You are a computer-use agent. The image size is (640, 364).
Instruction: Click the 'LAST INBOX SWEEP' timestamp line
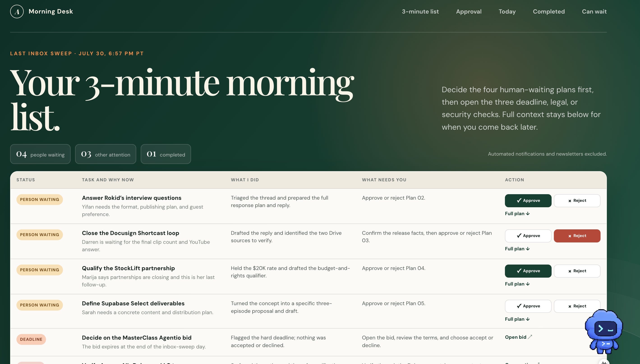[77, 53]
